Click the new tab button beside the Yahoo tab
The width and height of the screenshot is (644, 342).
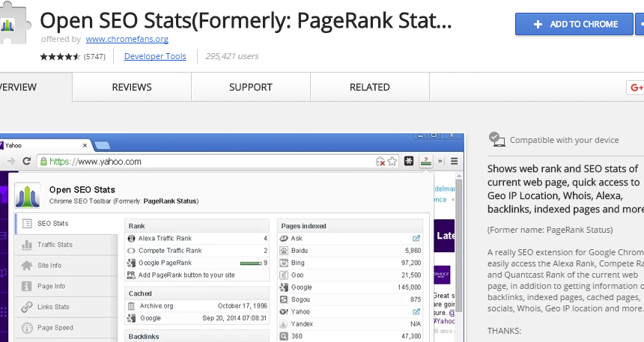pos(103,145)
